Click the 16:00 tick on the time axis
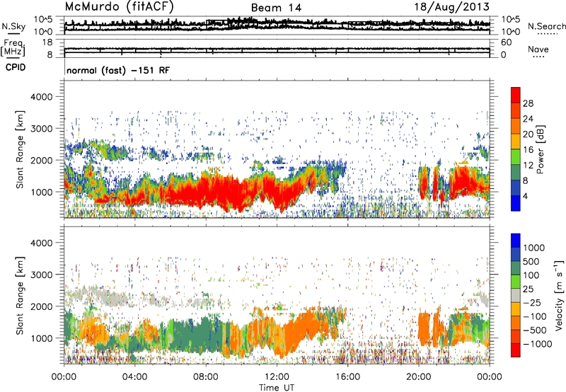This screenshot has width=566, height=392. click(347, 377)
